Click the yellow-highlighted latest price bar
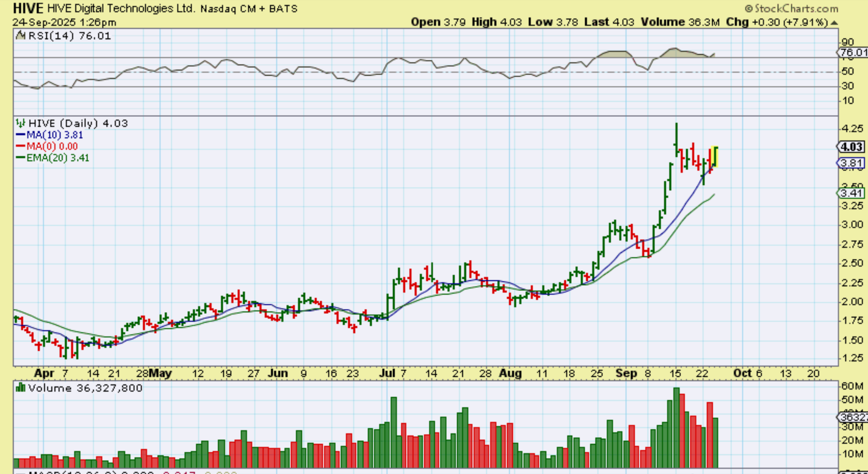The height and width of the screenshot is (474, 868). pyautogui.click(x=715, y=157)
